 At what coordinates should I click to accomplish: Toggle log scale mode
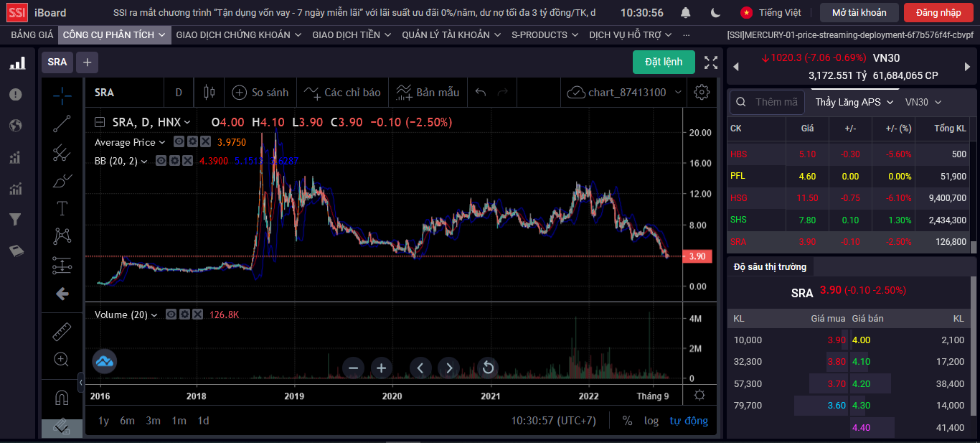click(x=651, y=421)
